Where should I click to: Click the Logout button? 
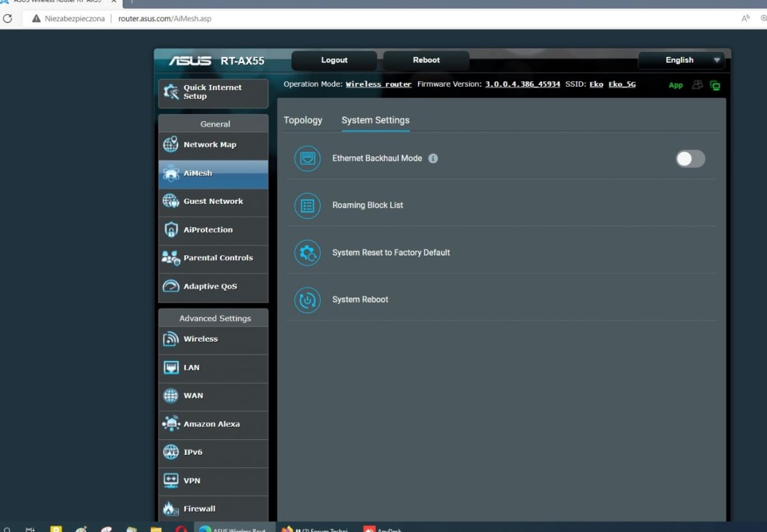click(334, 60)
